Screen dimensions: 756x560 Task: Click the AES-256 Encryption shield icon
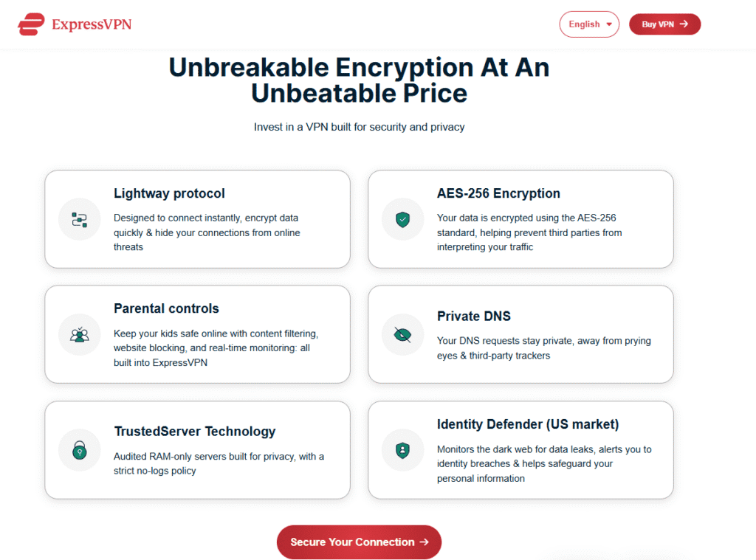(402, 219)
